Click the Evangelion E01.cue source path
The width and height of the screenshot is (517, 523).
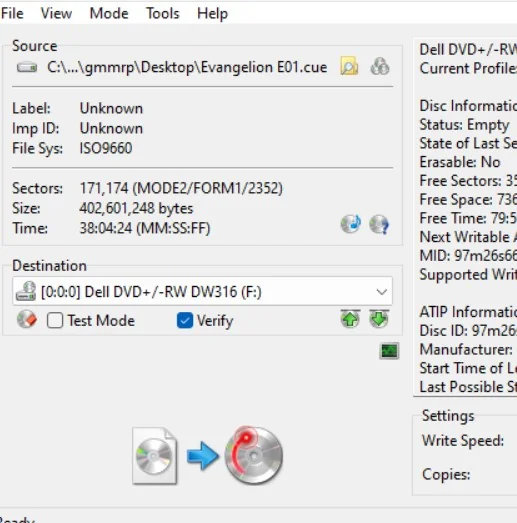pos(187,67)
